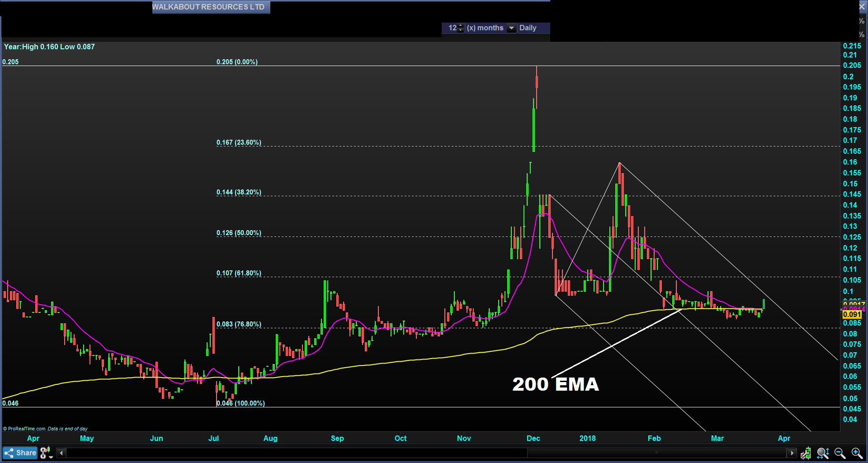The image size is (868, 463).
Task: Click the 0.126 (50.00%) Fibonacci label
Action: coord(239,233)
